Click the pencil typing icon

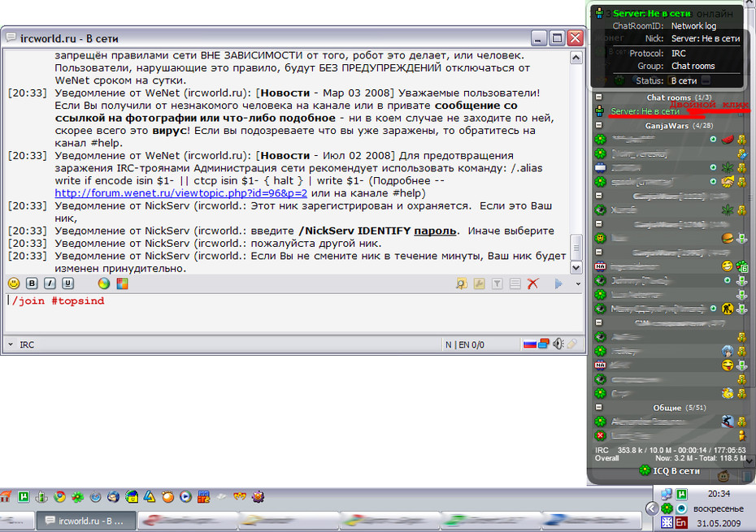click(572, 344)
